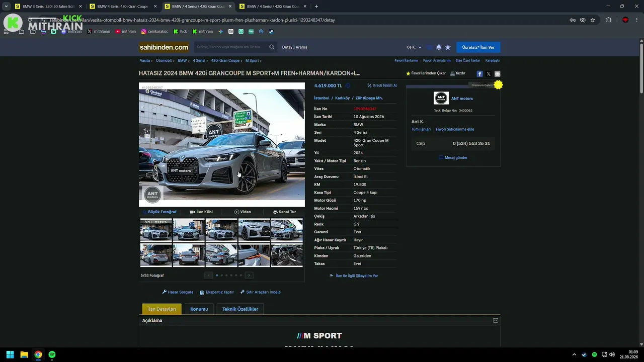Viewport: 644px width, 362px height.
Task: Open new browser tab with plus button
Action: point(316,7)
